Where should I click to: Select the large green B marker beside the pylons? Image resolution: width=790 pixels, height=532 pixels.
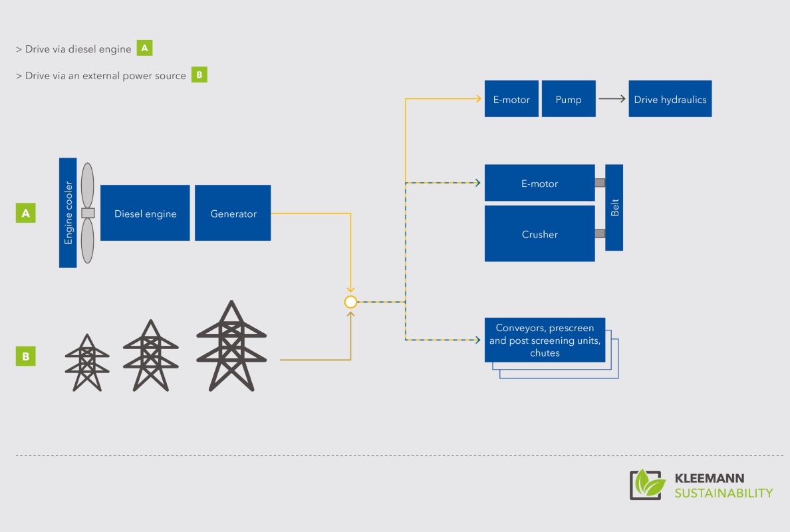[x=26, y=356]
